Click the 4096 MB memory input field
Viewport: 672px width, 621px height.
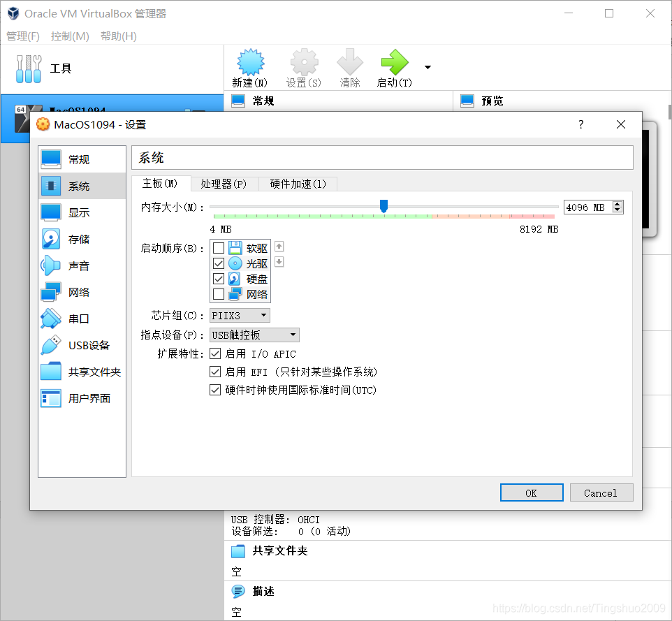point(587,207)
